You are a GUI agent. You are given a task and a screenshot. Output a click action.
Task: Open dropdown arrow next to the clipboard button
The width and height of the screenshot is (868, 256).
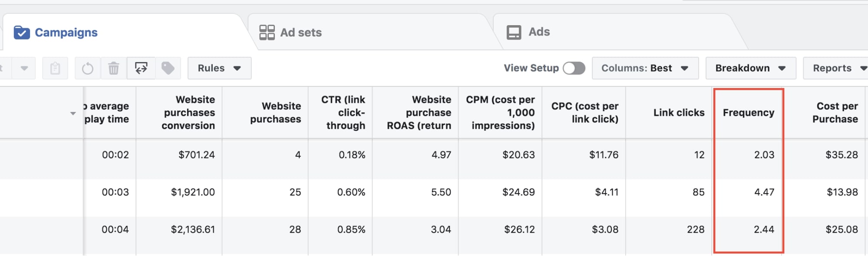click(24, 68)
